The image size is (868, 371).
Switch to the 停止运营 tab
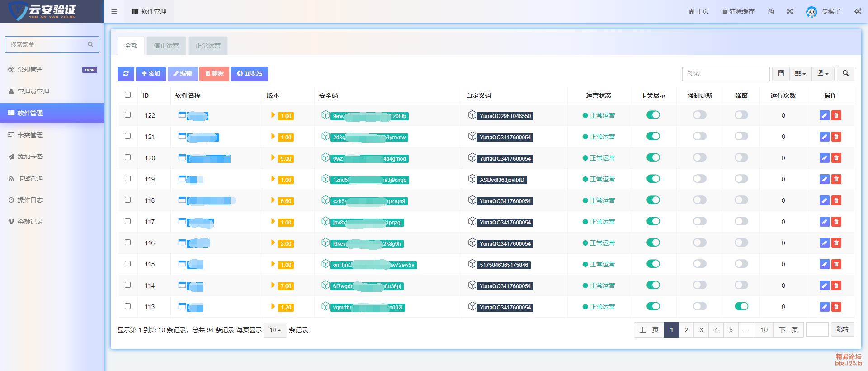click(x=166, y=46)
